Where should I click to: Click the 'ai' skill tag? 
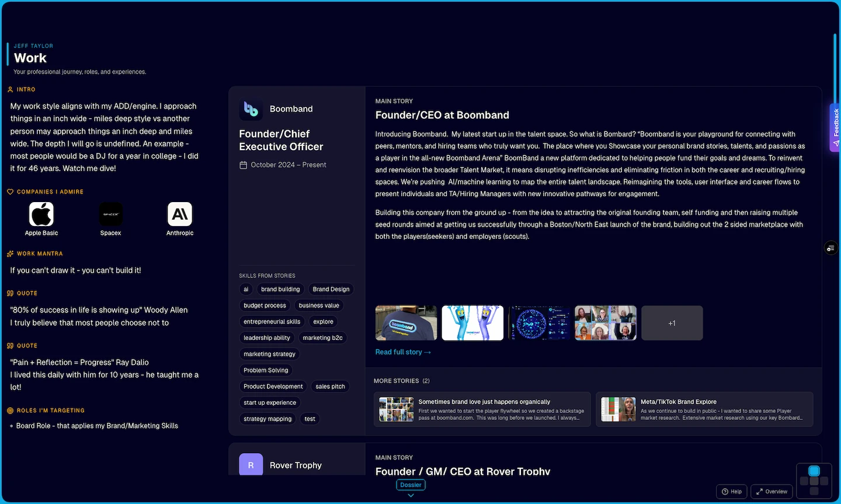pyautogui.click(x=246, y=289)
